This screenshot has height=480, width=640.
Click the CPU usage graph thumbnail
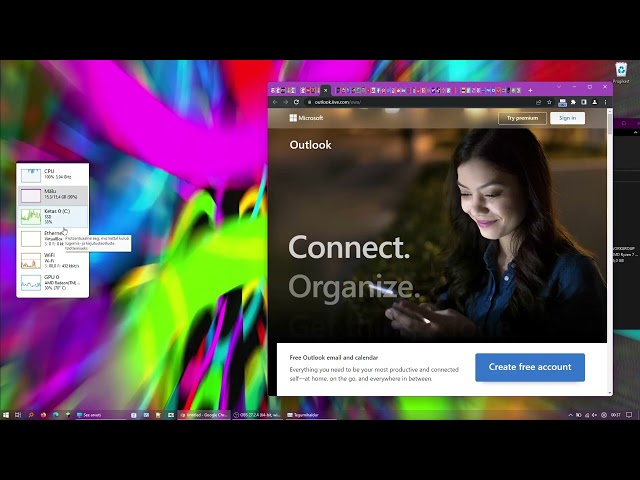tap(31, 175)
